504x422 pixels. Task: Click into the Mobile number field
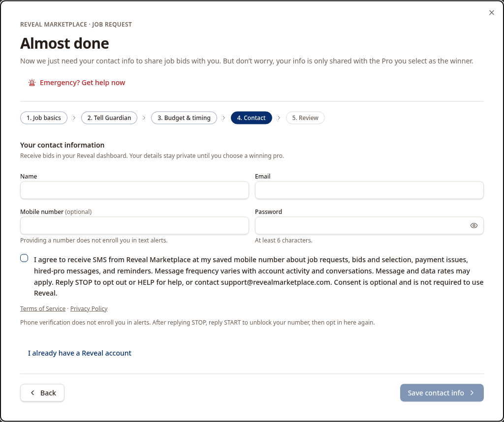(x=134, y=225)
